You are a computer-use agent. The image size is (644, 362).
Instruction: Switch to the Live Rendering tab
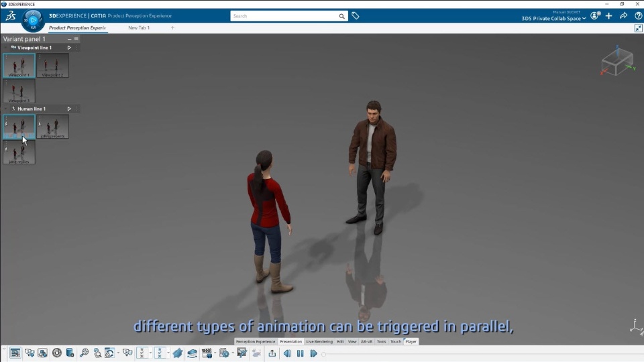coord(319,341)
